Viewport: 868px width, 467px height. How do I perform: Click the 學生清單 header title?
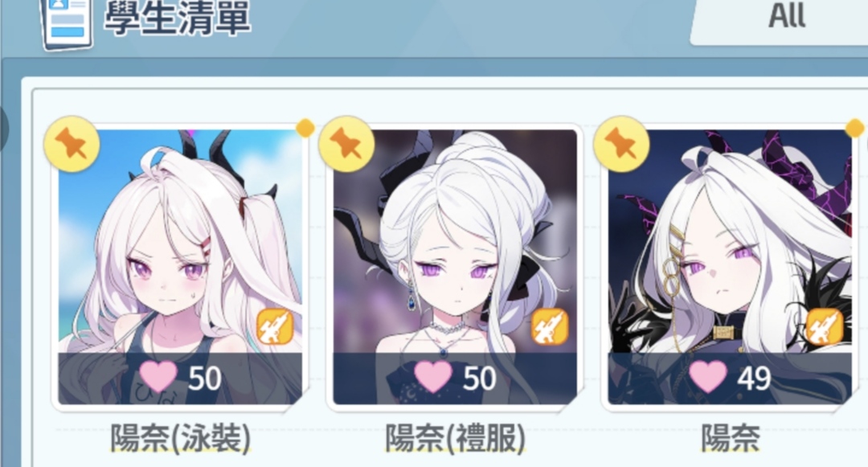pos(177,18)
